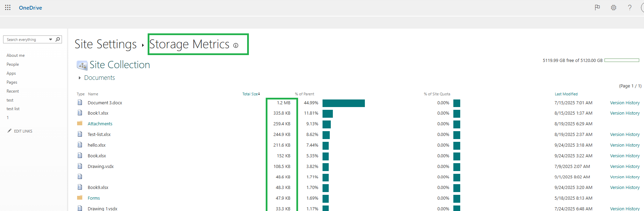644x211 pixels.
Task: Open the Documents library link
Action: [x=99, y=78]
